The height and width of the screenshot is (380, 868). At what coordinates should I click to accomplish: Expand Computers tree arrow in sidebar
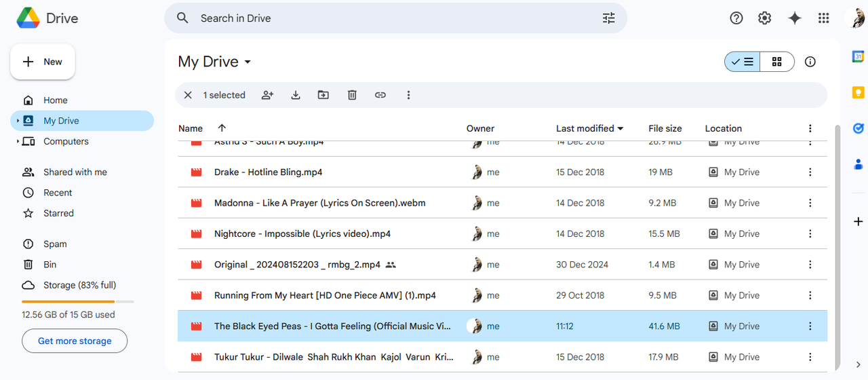click(x=18, y=141)
